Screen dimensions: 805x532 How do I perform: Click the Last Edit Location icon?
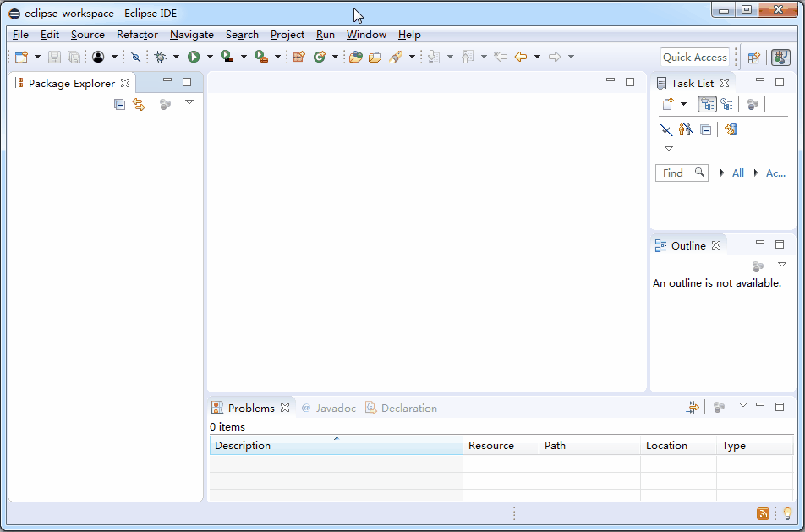pos(501,57)
